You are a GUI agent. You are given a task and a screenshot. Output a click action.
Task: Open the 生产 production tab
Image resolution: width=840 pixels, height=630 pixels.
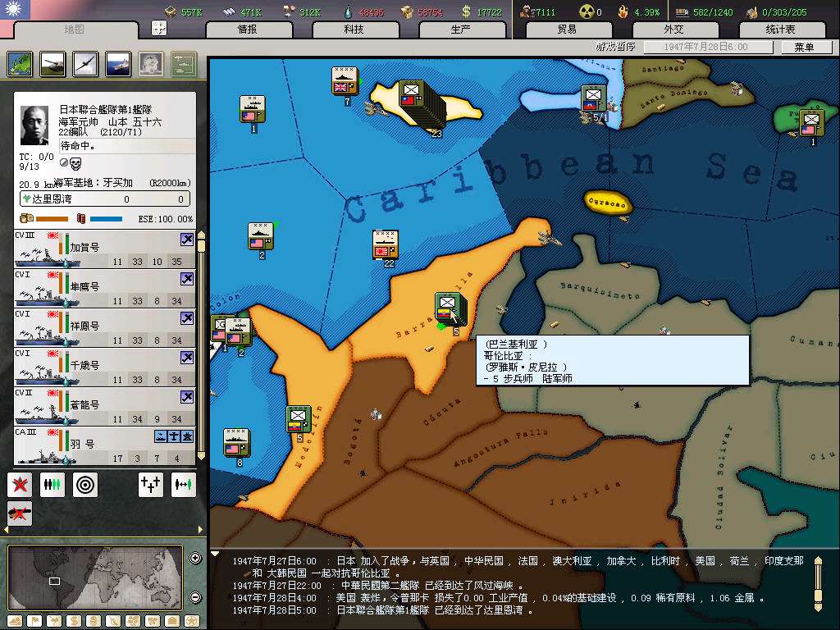tap(461, 30)
